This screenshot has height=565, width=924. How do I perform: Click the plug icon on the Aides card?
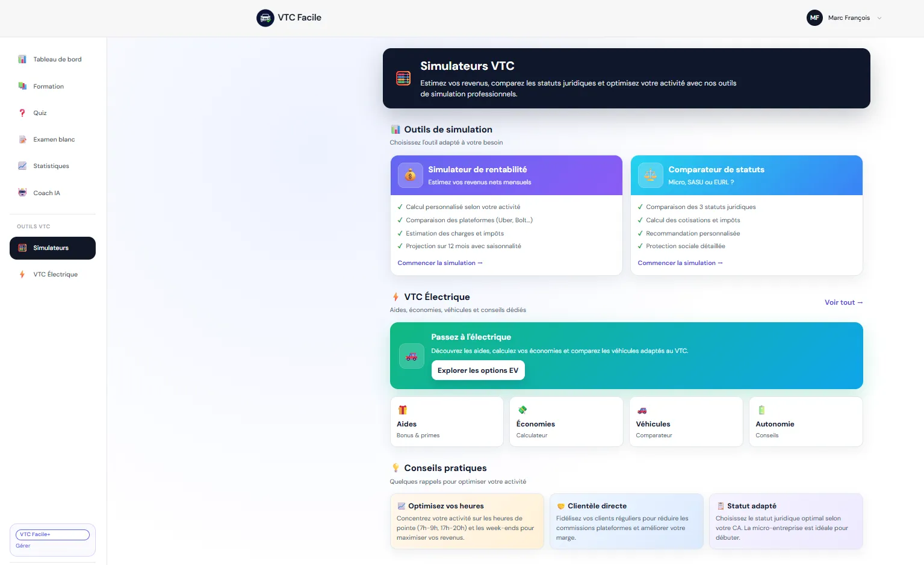pos(402,410)
